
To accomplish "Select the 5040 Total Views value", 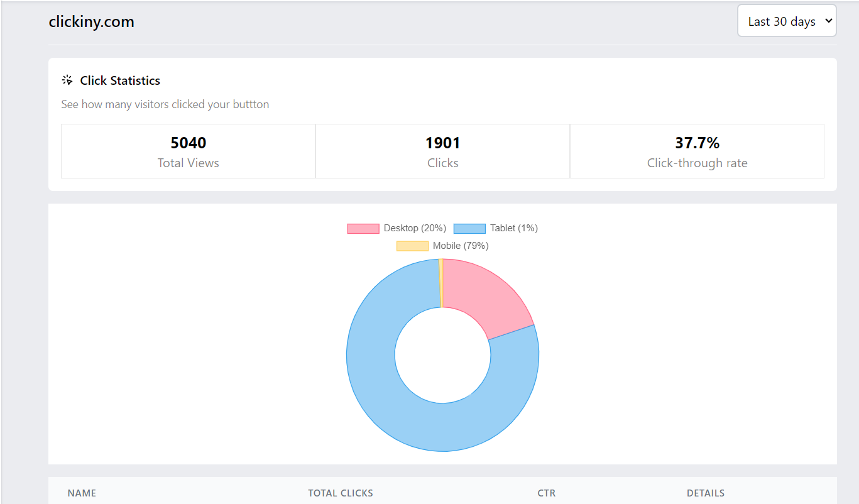I will point(189,143).
